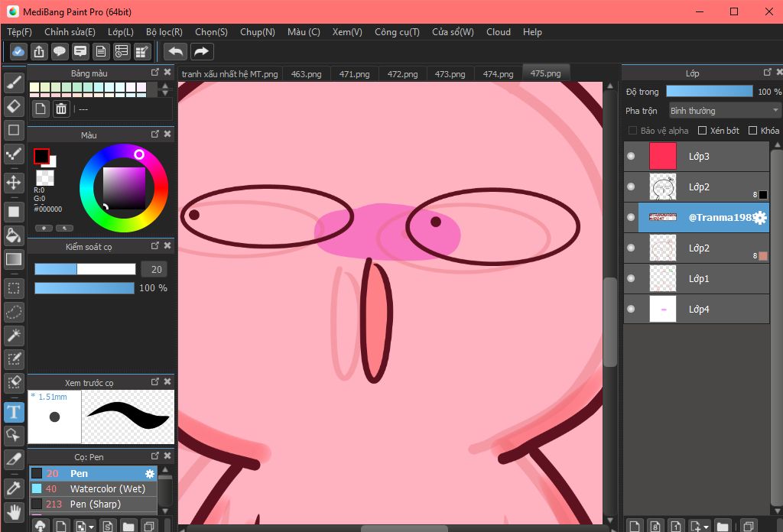
Task: Click the black foreground color swatch
Action: [x=41, y=156]
